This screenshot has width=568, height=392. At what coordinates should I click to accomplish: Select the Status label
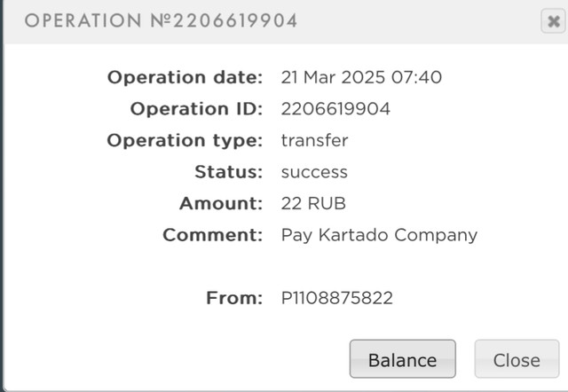(x=229, y=172)
